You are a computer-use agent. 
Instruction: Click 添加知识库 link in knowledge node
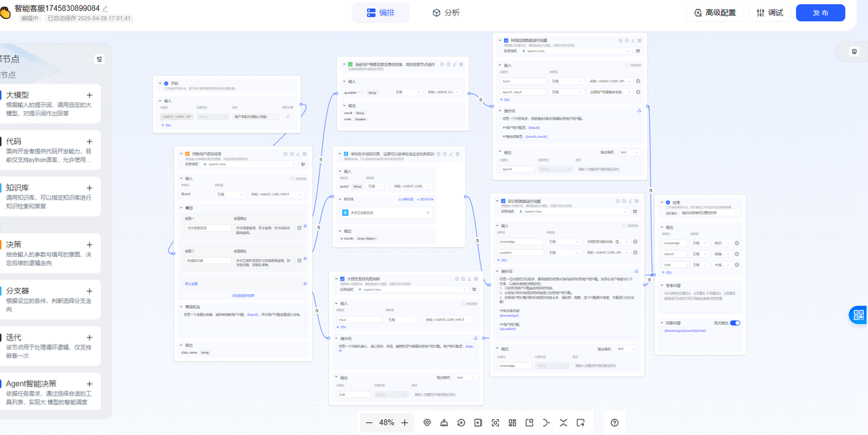click(x=427, y=199)
